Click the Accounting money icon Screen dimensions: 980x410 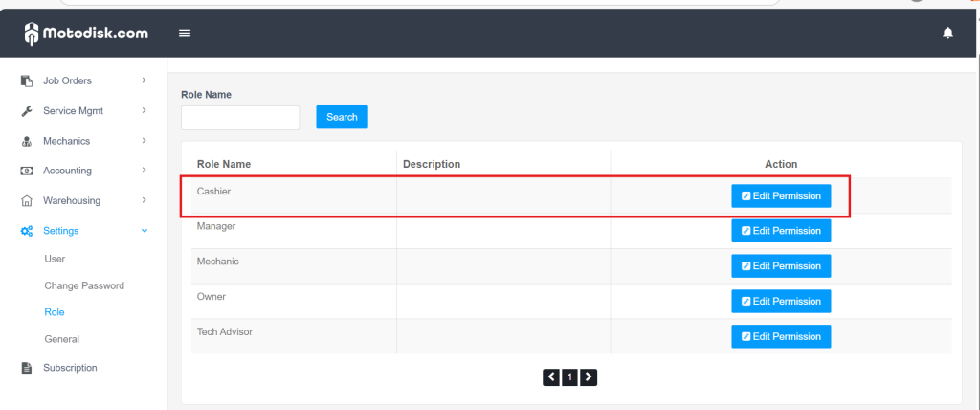(27, 171)
